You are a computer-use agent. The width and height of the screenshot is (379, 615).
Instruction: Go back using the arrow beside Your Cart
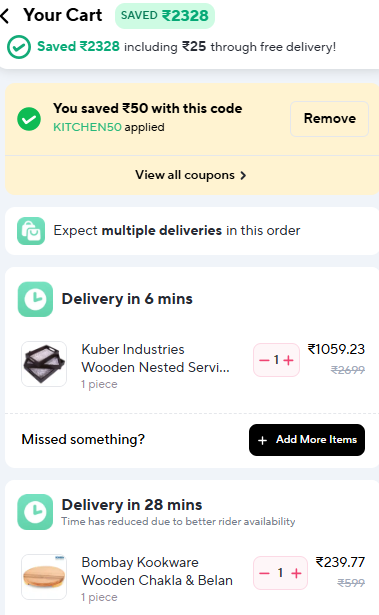[x=5, y=16]
